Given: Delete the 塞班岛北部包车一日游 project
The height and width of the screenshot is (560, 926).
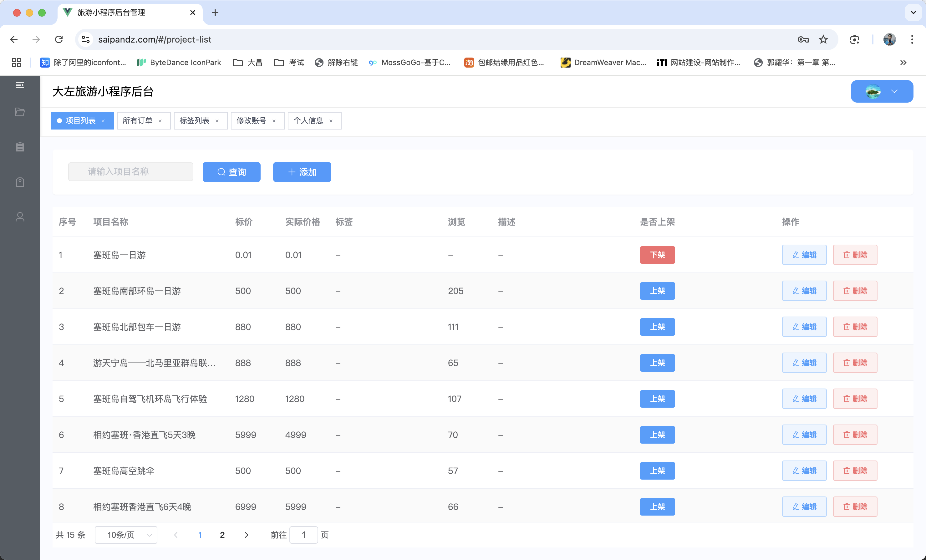Looking at the screenshot, I should tap(855, 327).
